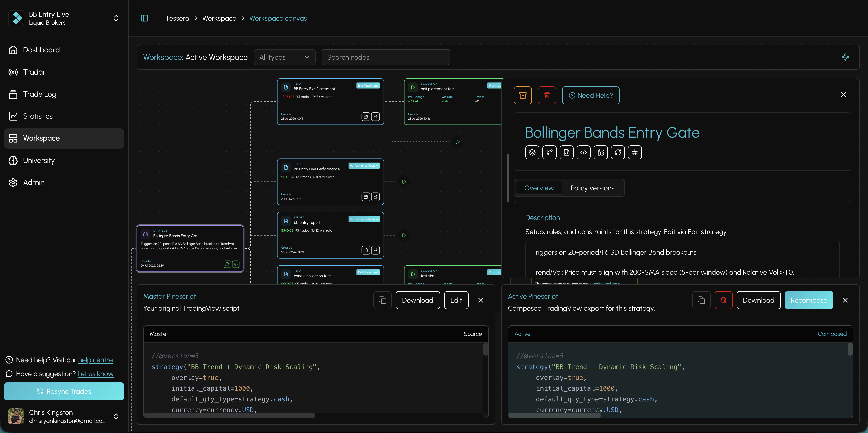This screenshot has width=868, height=433.
Task: Archive the Bollinger Bands Entry Gate strategy
Action: click(x=523, y=95)
